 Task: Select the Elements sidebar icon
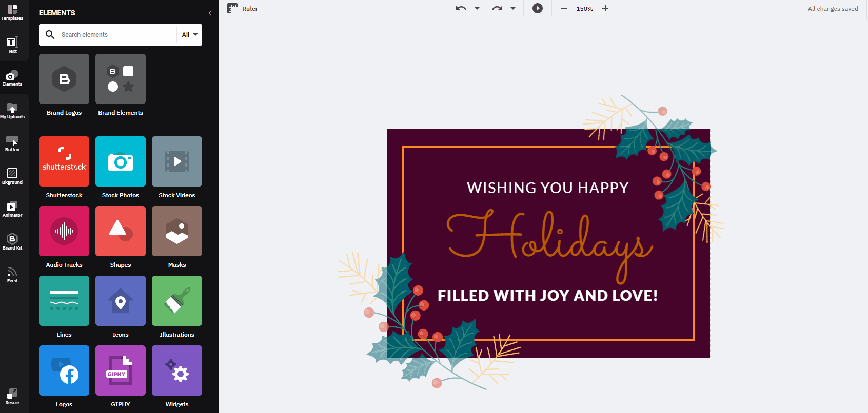pos(12,78)
